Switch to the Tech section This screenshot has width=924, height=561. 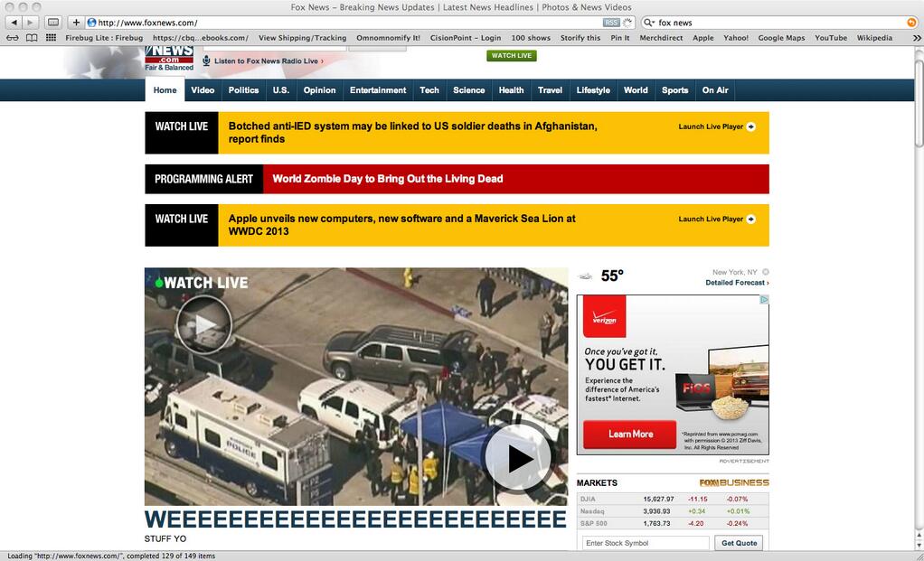coord(429,90)
